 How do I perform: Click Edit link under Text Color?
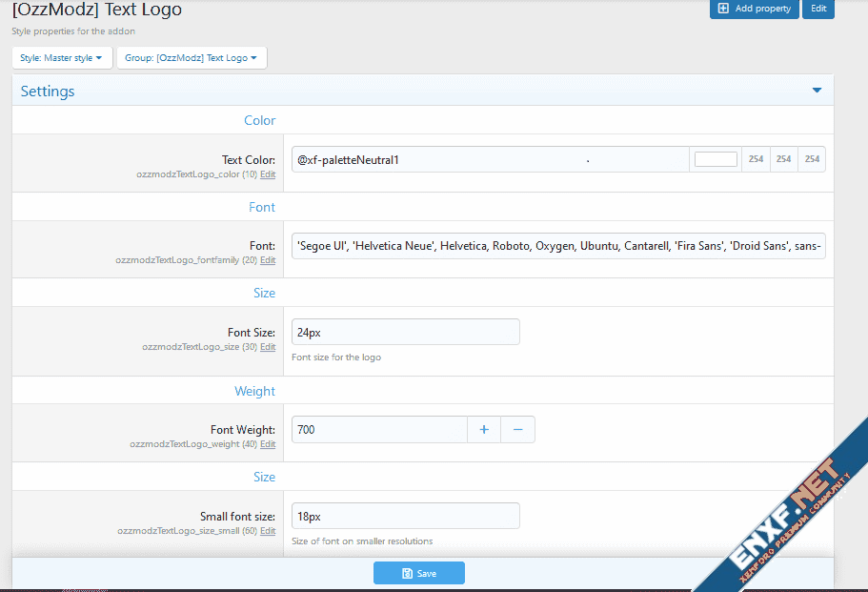pos(268,175)
